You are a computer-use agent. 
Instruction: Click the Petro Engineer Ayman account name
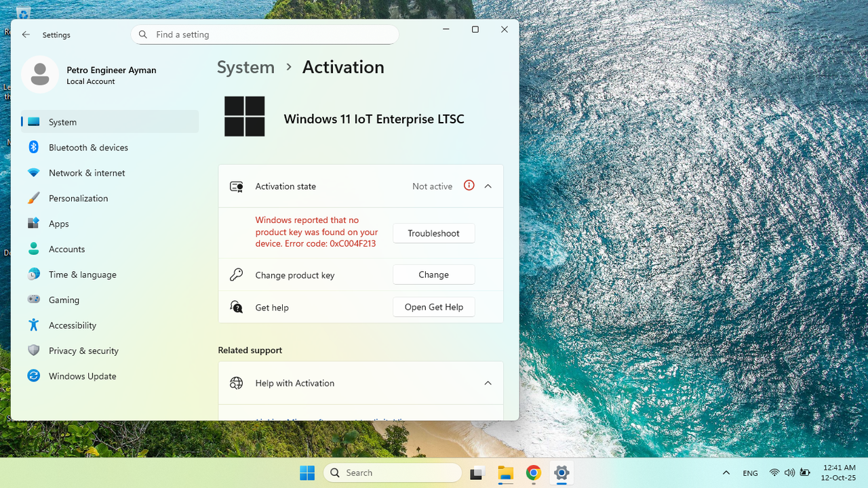pyautogui.click(x=111, y=70)
